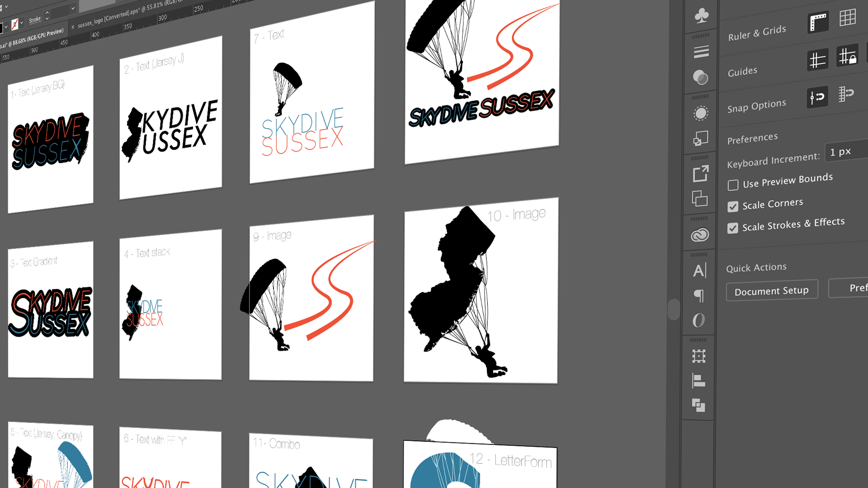
Task: Select artboard 12 - LetterForm
Action: coord(480,464)
